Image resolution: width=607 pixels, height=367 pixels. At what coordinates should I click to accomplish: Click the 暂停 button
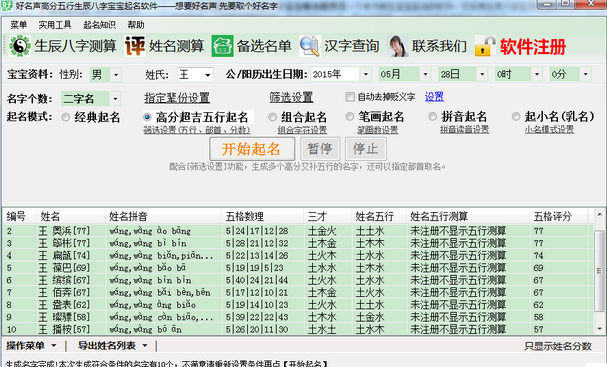[320, 149]
